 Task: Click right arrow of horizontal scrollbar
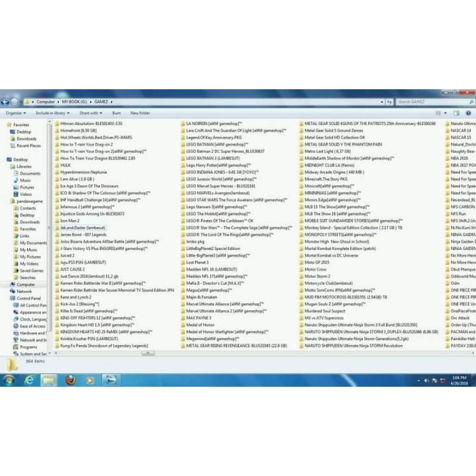tap(473, 353)
